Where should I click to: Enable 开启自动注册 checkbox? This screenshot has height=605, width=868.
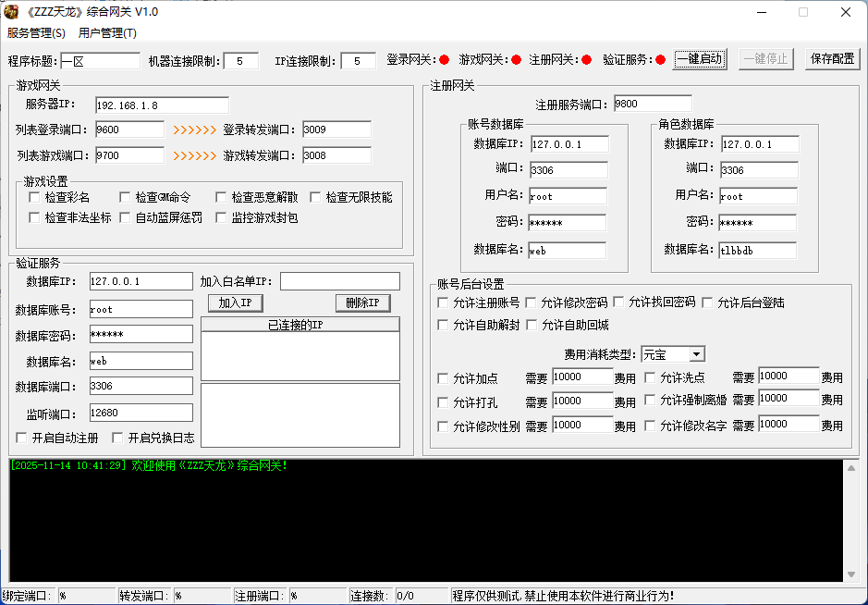tap(22, 438)
